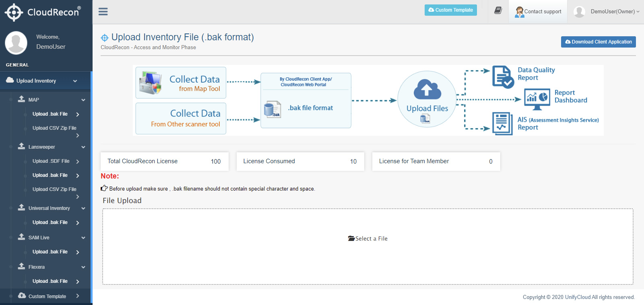Click the Total CloudRecon License card
644x305 pixels.
165,161
